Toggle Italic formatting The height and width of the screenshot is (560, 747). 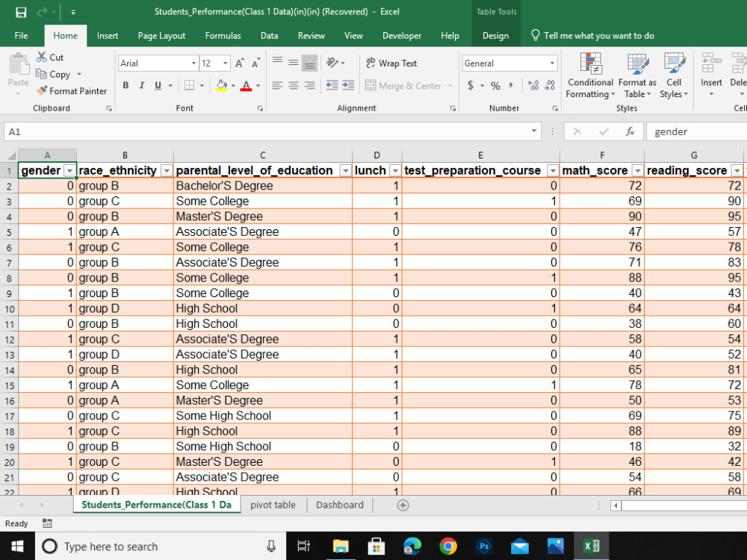pyautogui.click(x=141, y=86)
